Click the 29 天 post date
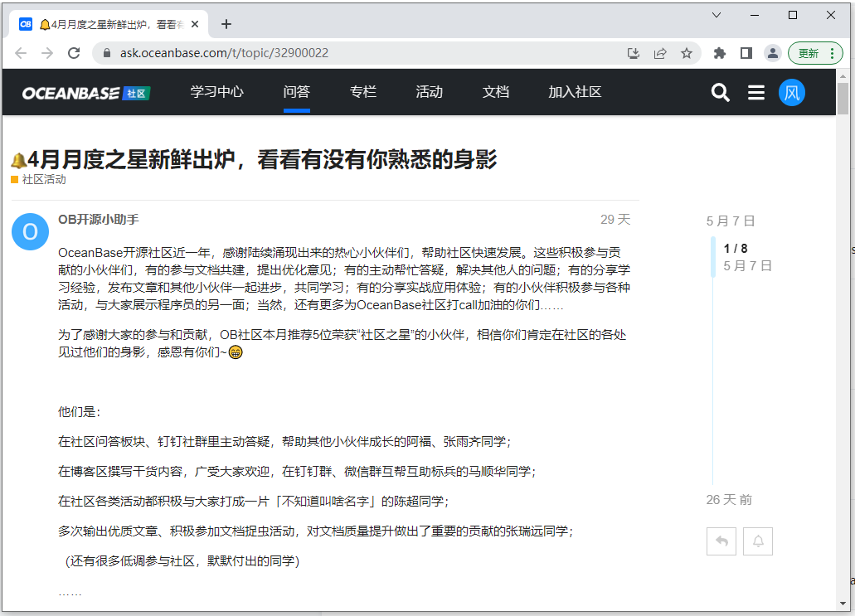Screen dimensions: 855x616 pos(615,219)
